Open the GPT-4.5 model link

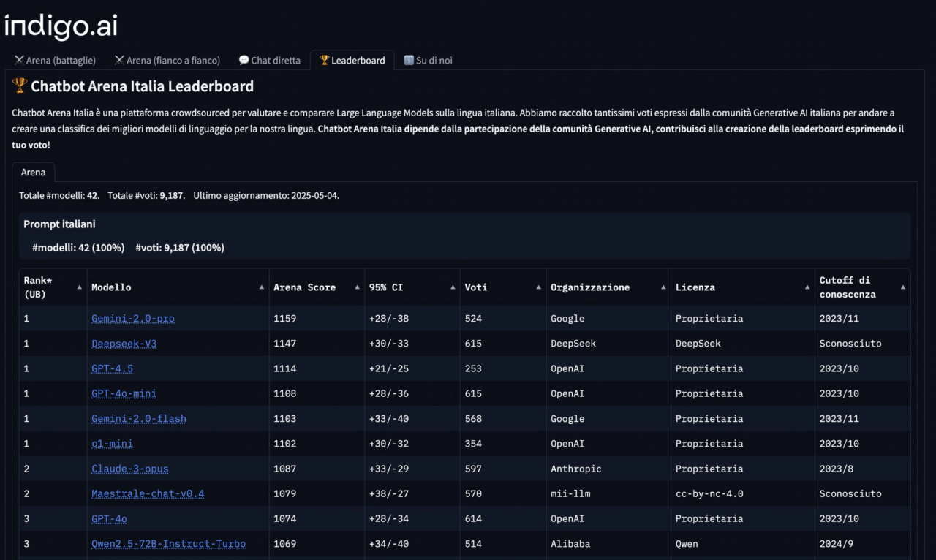(x=112, y=368)
